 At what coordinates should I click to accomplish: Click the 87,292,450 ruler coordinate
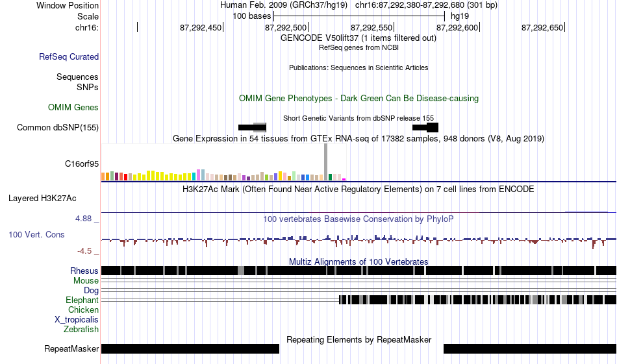201,27
